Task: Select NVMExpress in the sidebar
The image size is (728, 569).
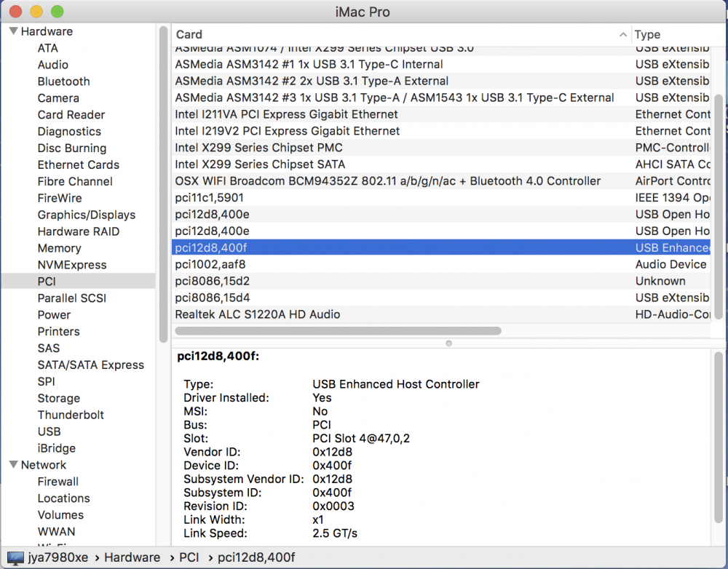Action: pyautogui.click(x=72, y=265)
